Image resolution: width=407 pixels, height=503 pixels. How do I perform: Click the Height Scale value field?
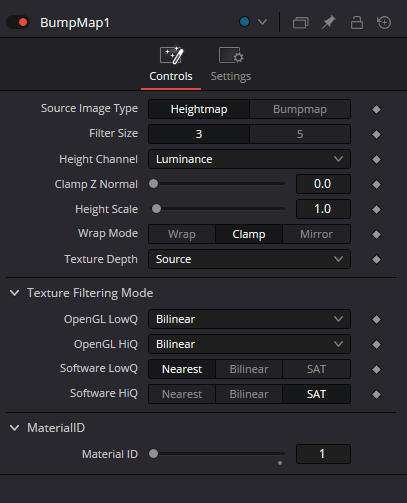click(323, 209)
